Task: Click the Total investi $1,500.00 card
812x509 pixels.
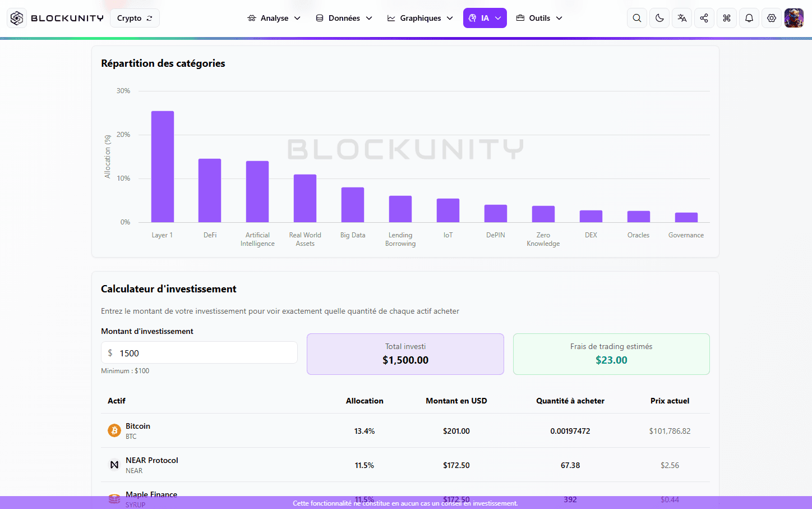Action: pyautogui.click(x=405, y=354)
